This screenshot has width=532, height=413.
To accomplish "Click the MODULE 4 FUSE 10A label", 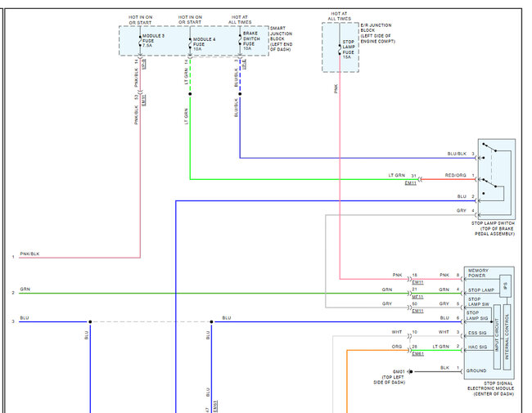I will [x=204, y=44].
